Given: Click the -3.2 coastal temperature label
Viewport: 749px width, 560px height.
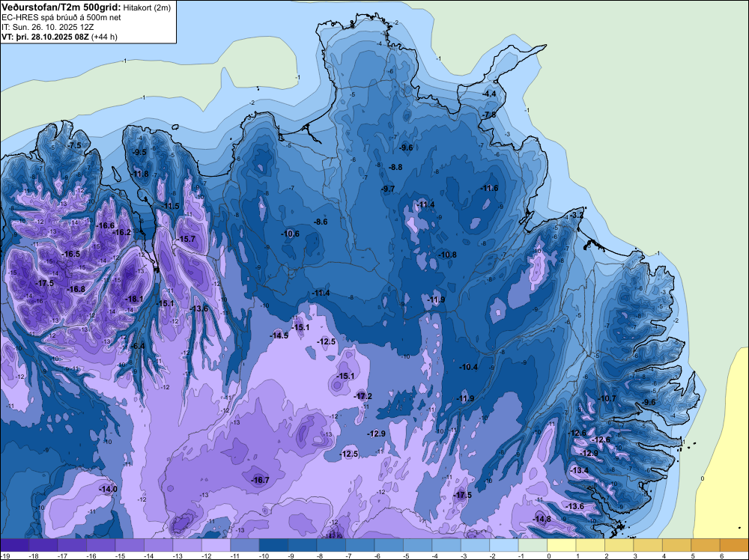Looking at the screenshot, I should point(577,216).
